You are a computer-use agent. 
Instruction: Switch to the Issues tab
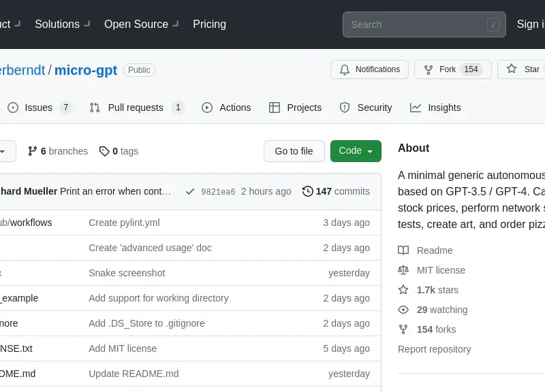(x=38, y=108)
